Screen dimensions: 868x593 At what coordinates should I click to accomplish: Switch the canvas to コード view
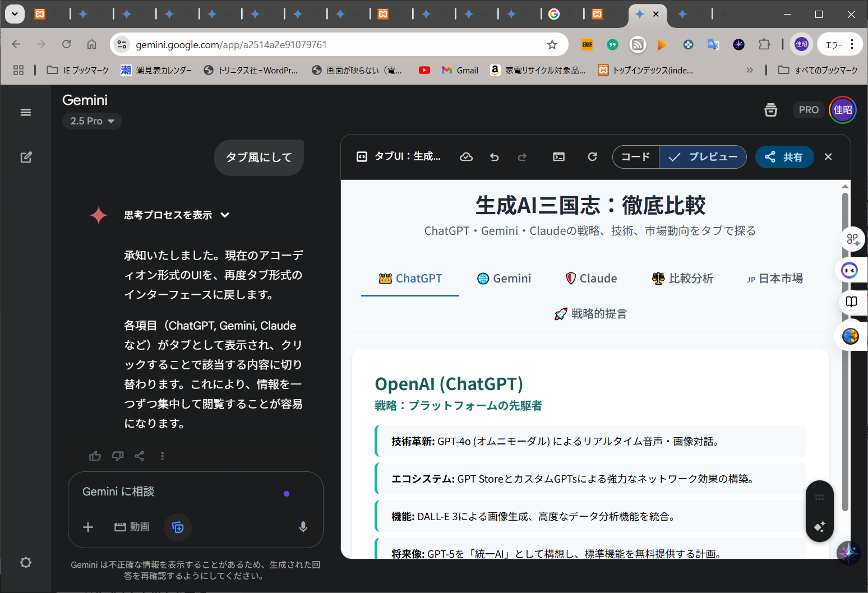tap(636, 157)
